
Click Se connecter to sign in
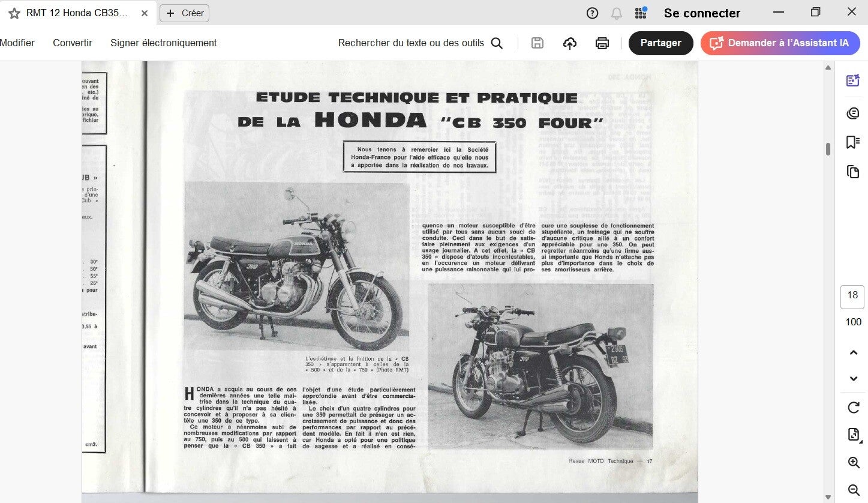click(702, 13)
